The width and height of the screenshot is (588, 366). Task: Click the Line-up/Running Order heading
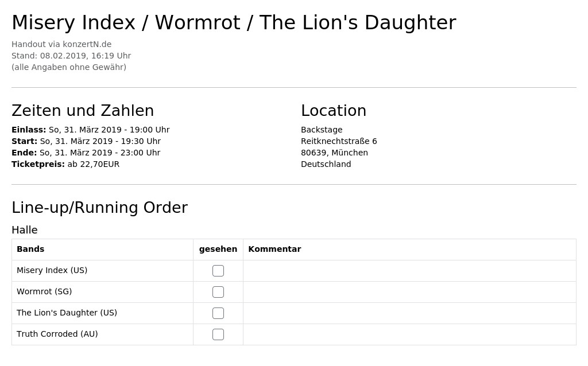(99, 208)
